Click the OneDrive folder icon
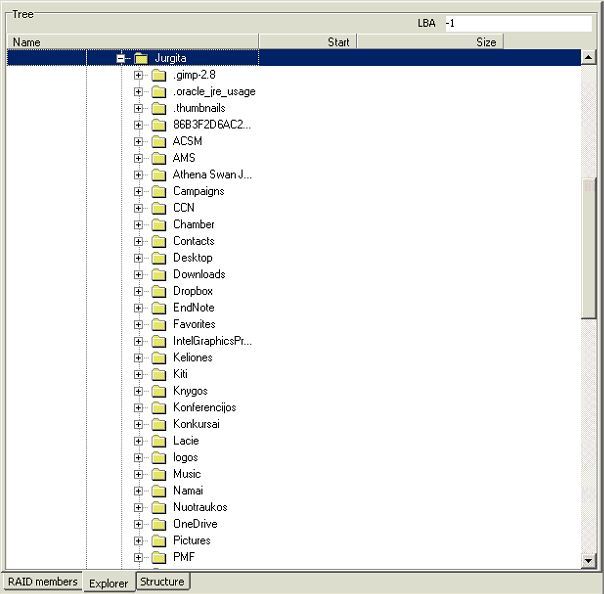 pyautogui.click(x=158, y=524)
